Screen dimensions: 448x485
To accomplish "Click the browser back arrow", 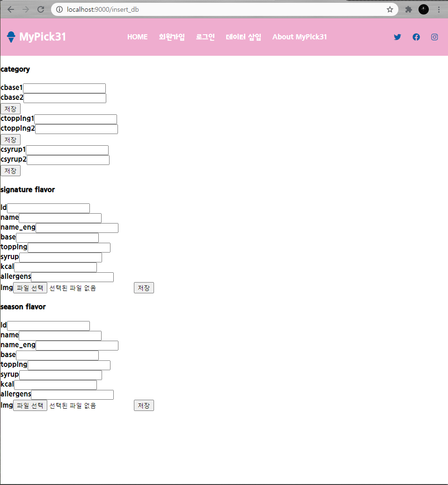I will pos(11,9).
